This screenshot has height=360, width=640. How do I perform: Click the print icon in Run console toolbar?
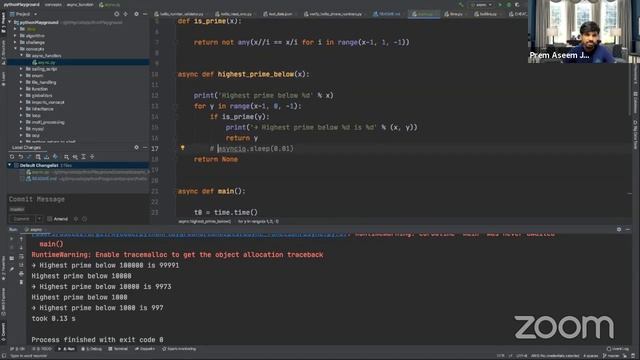[21, 273]
